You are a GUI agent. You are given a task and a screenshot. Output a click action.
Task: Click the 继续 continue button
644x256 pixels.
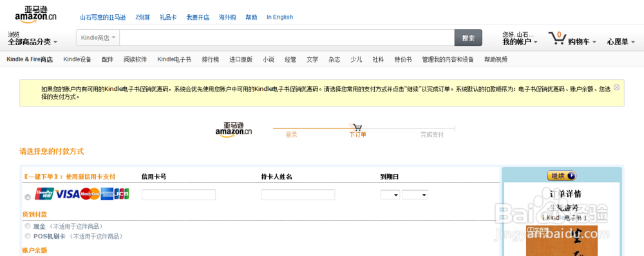click(x=562, y=176)
